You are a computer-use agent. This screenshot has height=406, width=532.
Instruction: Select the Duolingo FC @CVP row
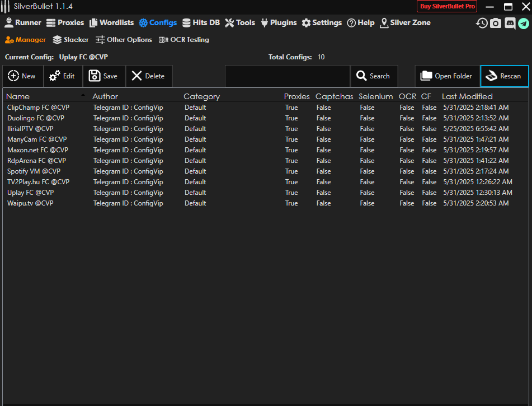(x=36, y=118)
